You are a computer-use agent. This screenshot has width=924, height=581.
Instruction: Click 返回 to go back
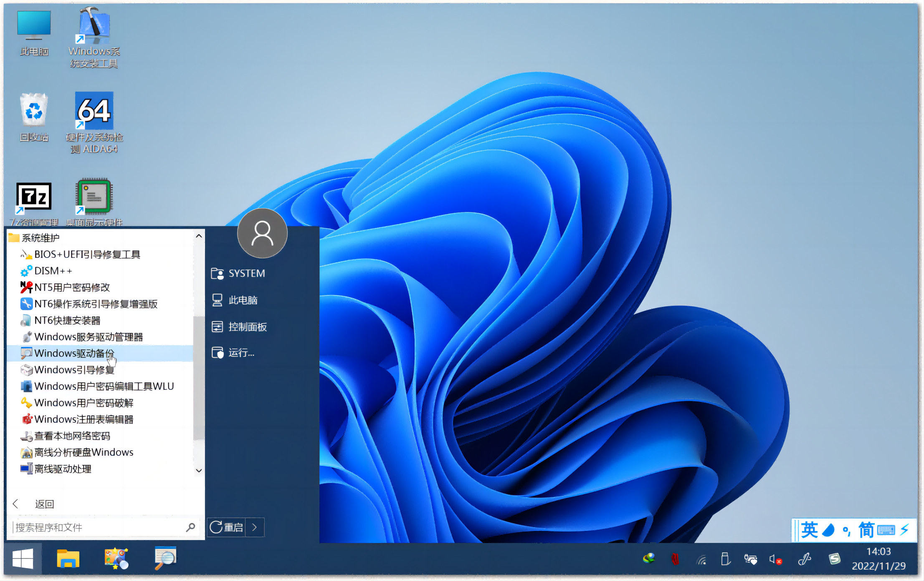[44, 504]
